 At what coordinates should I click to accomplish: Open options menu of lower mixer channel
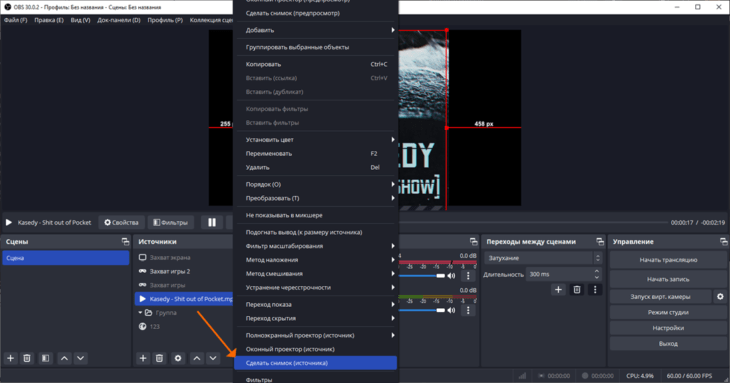point(468,310)
